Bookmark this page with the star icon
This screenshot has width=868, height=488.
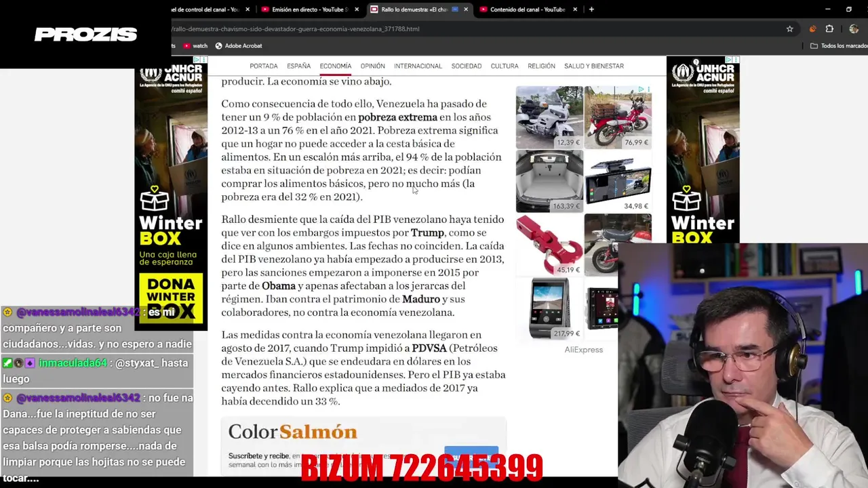pos(789,29)
